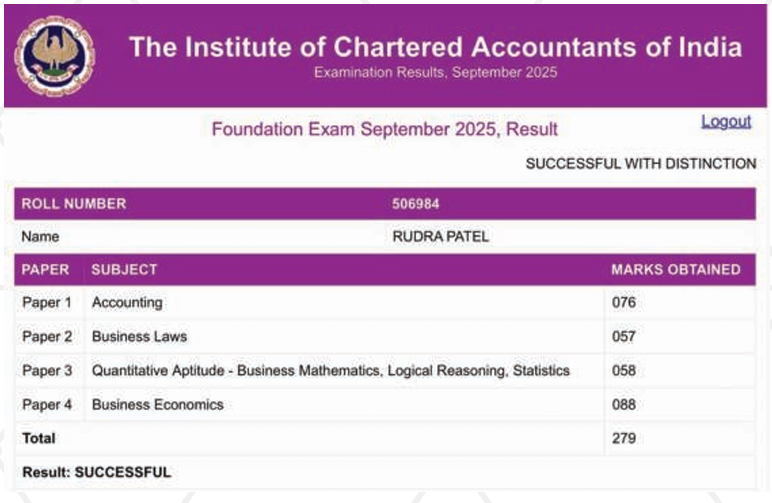Click the Business Economics subject cell
The height and width of the screenshot is (503, 772).
pyautogui.click(x=158, y=405)
